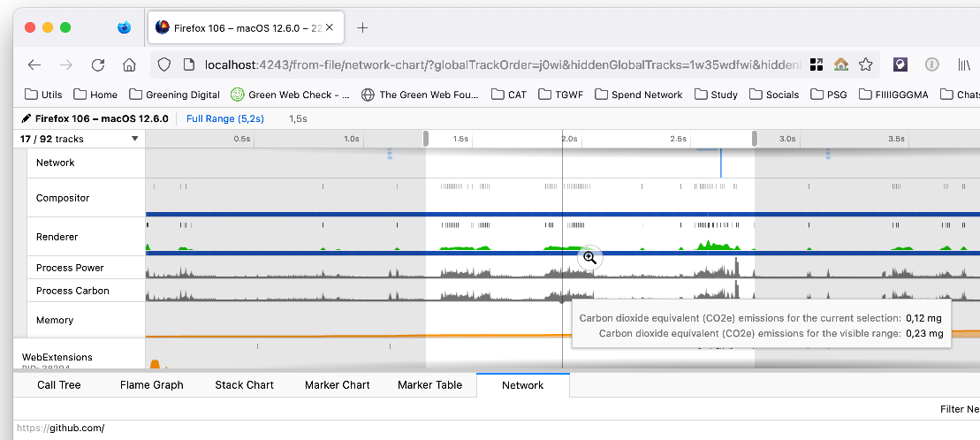Select the Memory track label
Viewport: 980px width, 440px height.
point(55,320)
